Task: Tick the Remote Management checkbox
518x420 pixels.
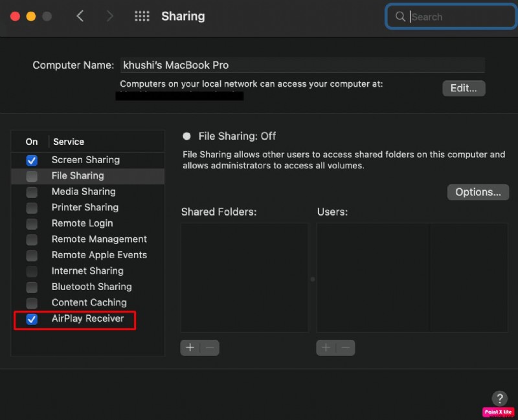Action: pos(32,239)
